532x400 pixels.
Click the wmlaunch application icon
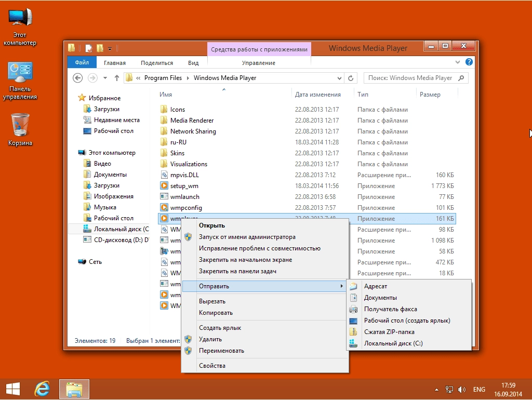click(164, 197)
